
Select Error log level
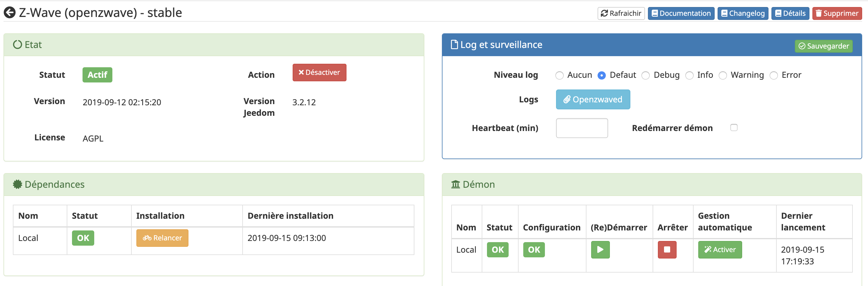[x=774, y=75]
